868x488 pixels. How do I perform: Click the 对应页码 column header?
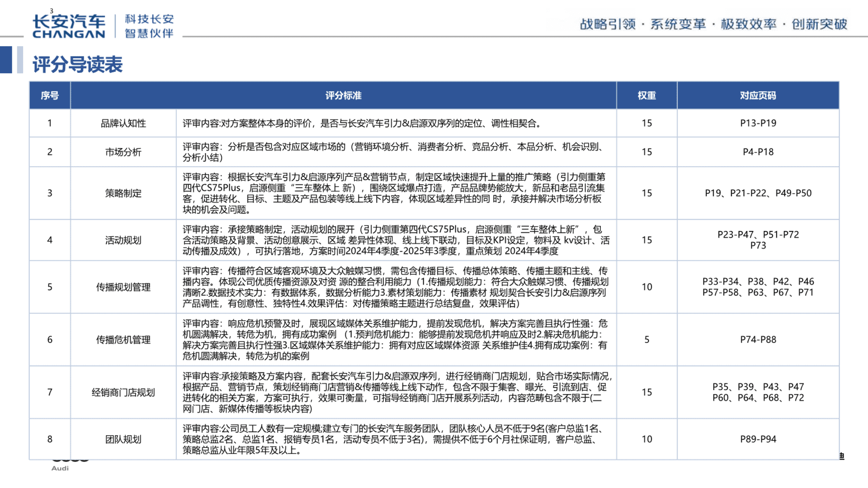click(758, 95)
